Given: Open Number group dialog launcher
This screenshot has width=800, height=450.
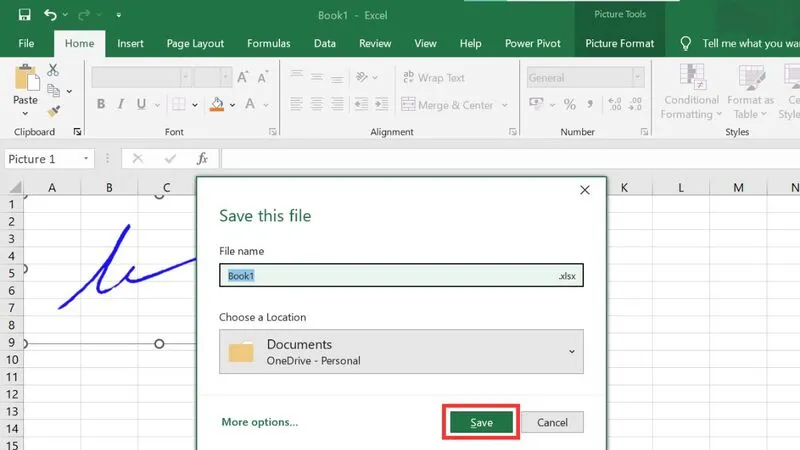Looking at the screenshot, I should pyautogui.click(x=644, y=132).
